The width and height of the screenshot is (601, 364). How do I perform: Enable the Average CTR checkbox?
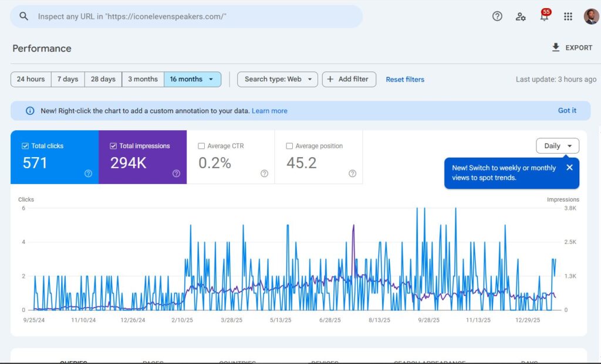pyautogui.click(x=201, y=146)
